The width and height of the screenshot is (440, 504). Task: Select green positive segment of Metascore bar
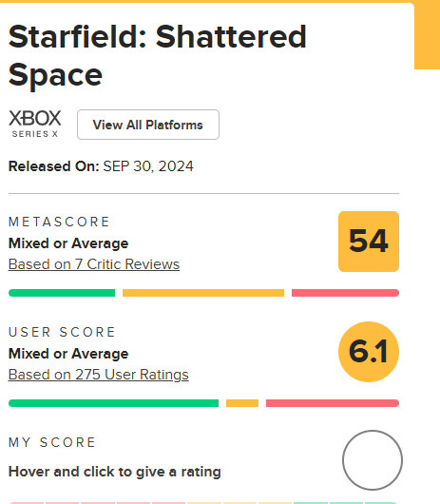pyautogui.click(x=62, y=293)
